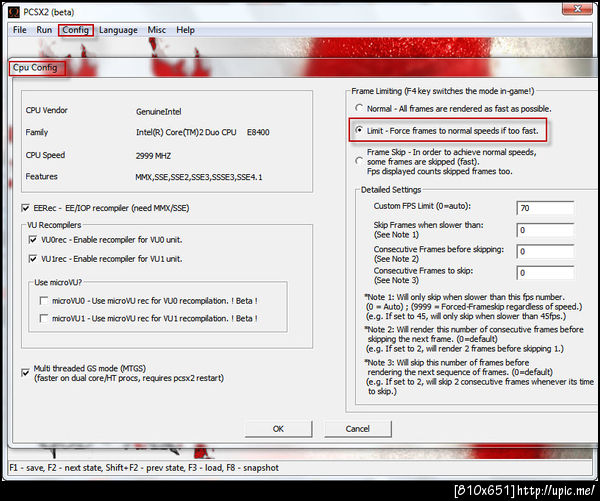Select Normal frame limiting option
600x501 pixels.
coord(359,108)
